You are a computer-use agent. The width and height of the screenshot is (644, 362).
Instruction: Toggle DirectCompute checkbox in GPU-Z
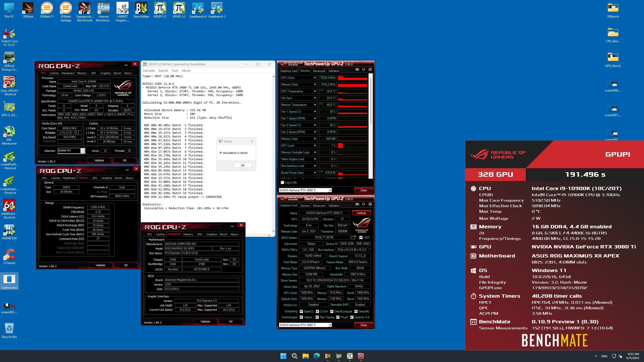coord(332,311)
